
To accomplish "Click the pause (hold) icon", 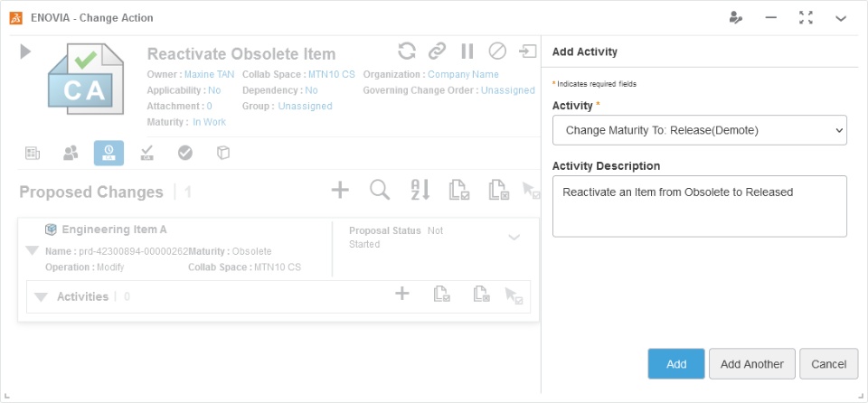I will [x=467, y=51].
